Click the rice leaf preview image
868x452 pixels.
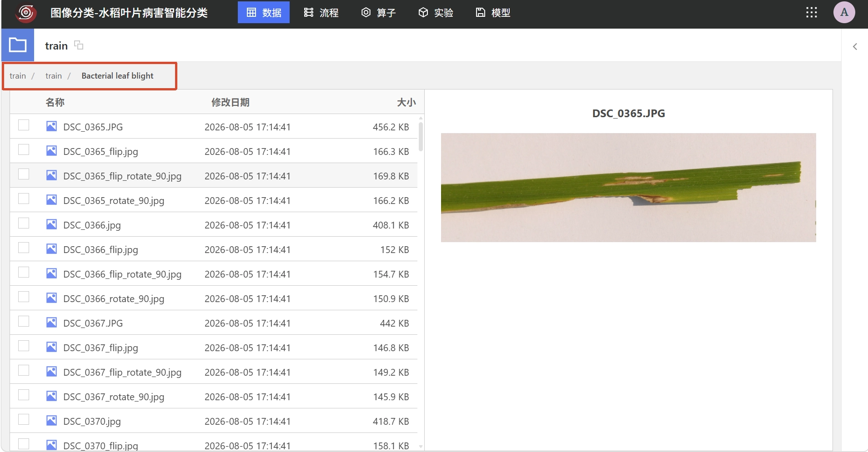click(628, 188)
